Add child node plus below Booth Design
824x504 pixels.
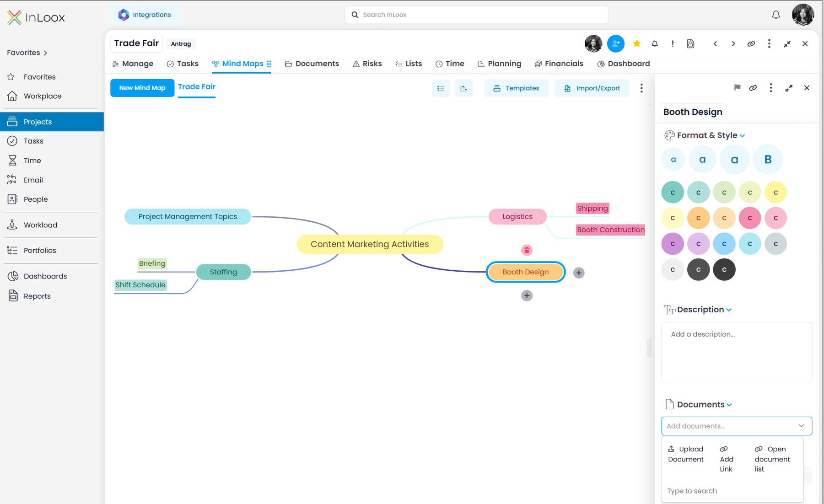pyautogui.click(x=527, y=295)
